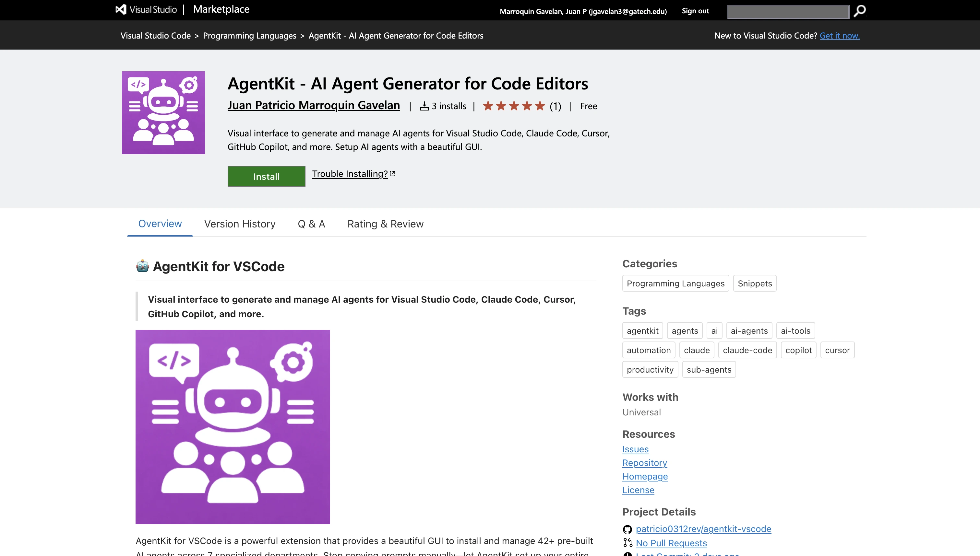Click the ai-agents tag
The height and width of the screenshot is (556, 980).
coord(749,331)
